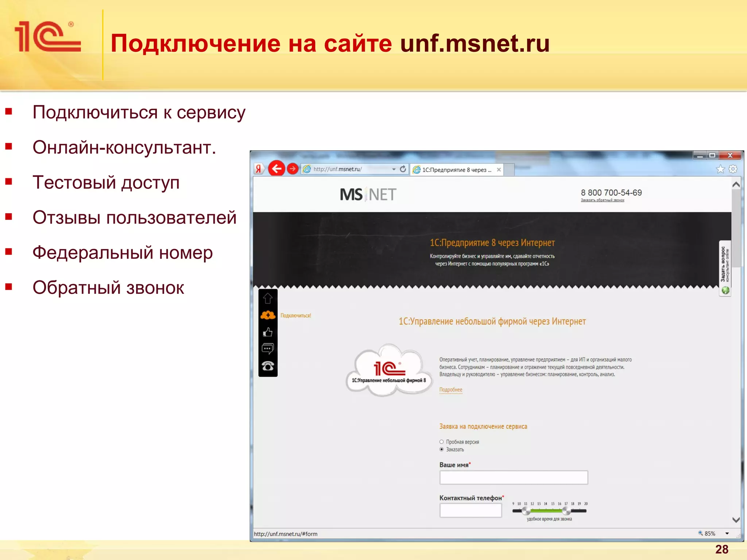The image size is (747, 560).
Task: Open the favorites star icon
Action: click(720, 169)
